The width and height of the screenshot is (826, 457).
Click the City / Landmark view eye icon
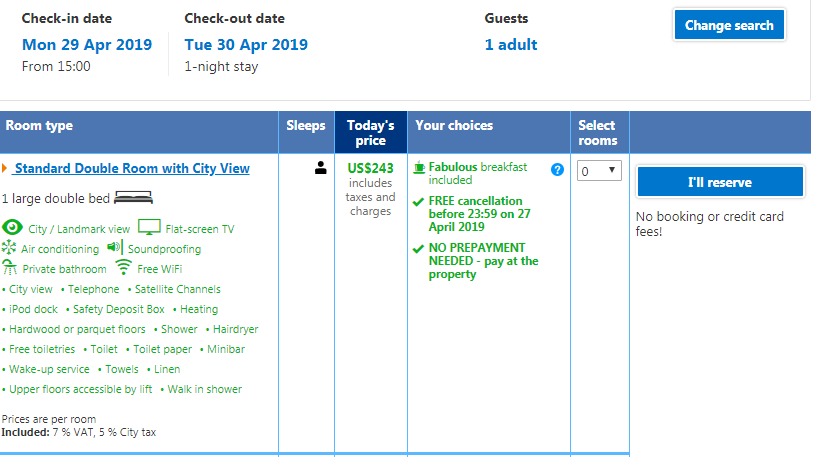point(13,228)
